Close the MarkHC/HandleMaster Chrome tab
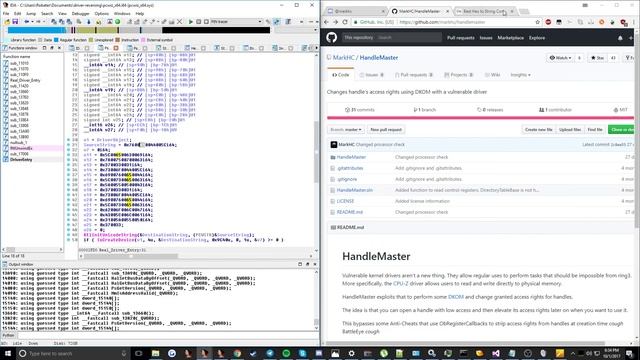The image size is (640, 360). pyautogui.click(x=447, y=11)
